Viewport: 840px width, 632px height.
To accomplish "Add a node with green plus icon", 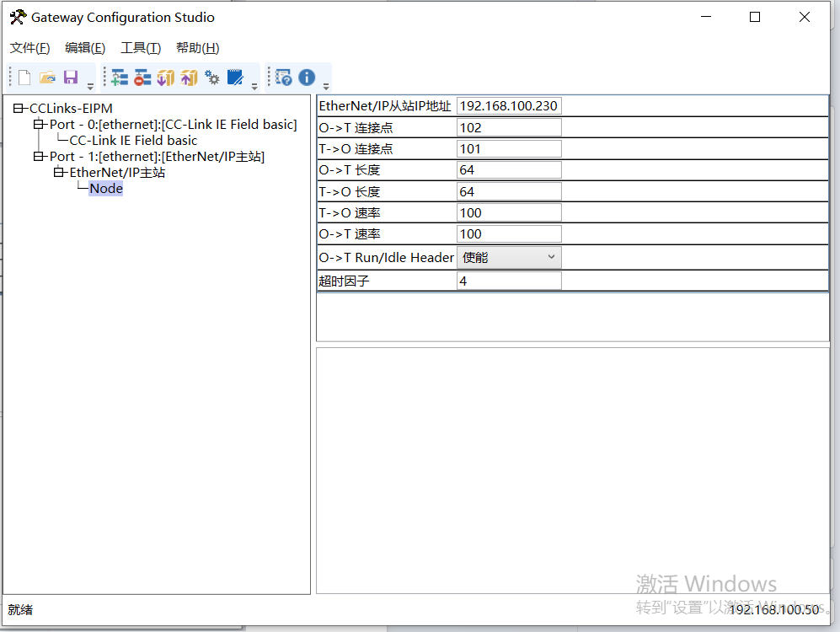I will 119,78.
